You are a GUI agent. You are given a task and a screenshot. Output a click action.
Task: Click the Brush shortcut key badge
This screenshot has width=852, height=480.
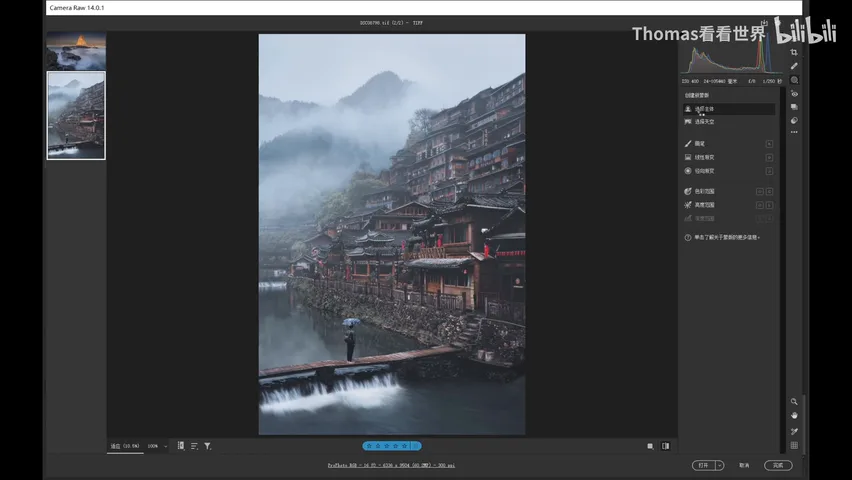coord(769,144)
